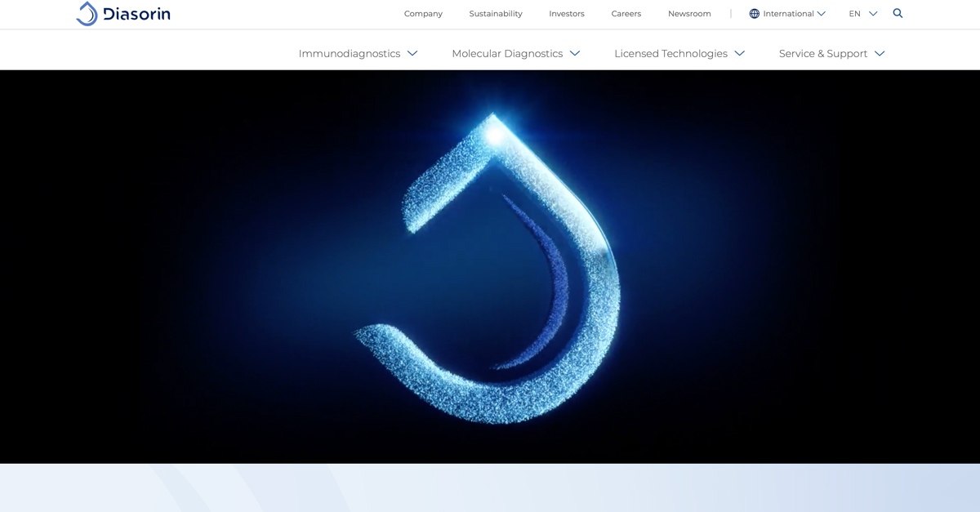Open the Immunodiagnostics menu
The width and height of the screenshot is (980, 512).
tap(350, 54)
